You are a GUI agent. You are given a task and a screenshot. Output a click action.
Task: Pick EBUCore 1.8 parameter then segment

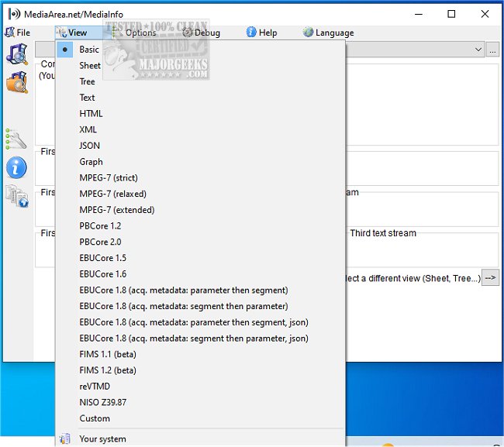click(200, 291)
